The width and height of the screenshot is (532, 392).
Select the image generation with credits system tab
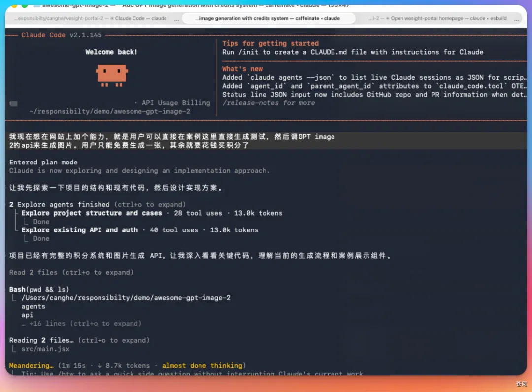click(x=269, y=18)
